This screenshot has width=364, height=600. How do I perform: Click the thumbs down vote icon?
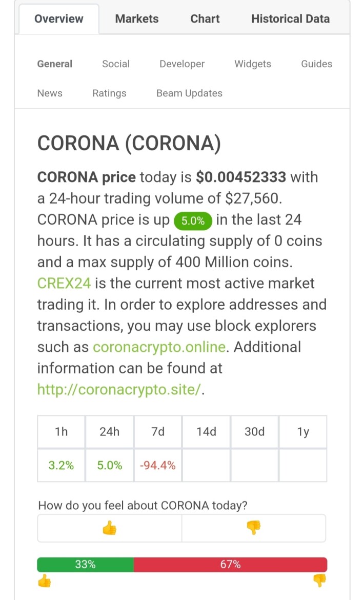[253, 528]
